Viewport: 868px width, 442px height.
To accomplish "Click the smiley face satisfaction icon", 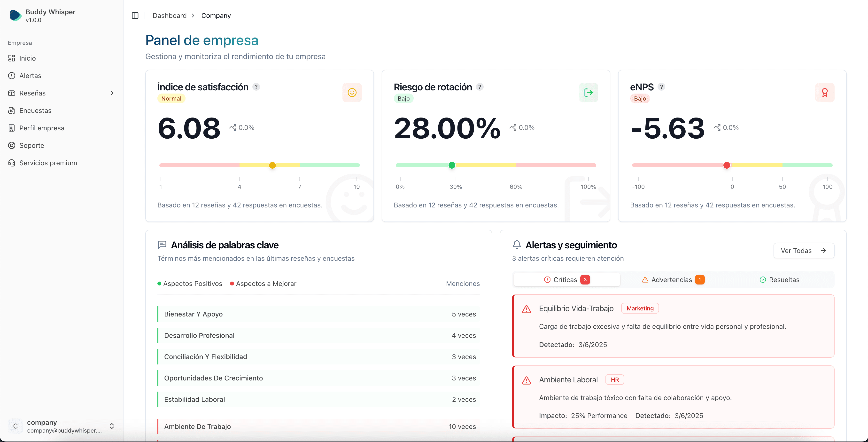I will (352, 93).
